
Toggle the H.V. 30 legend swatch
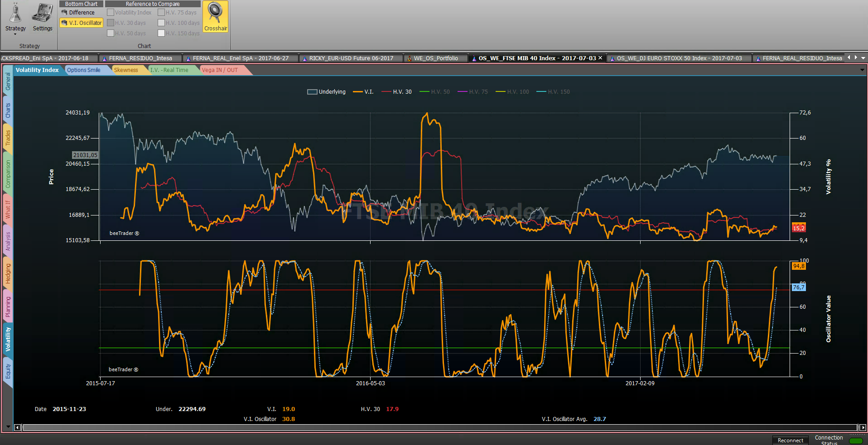coord(386,92)
